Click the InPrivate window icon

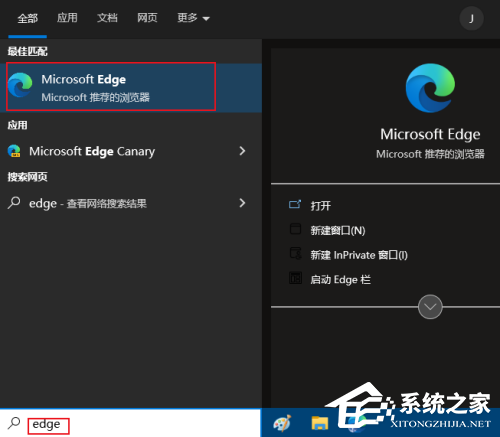[x=295, y=253]
